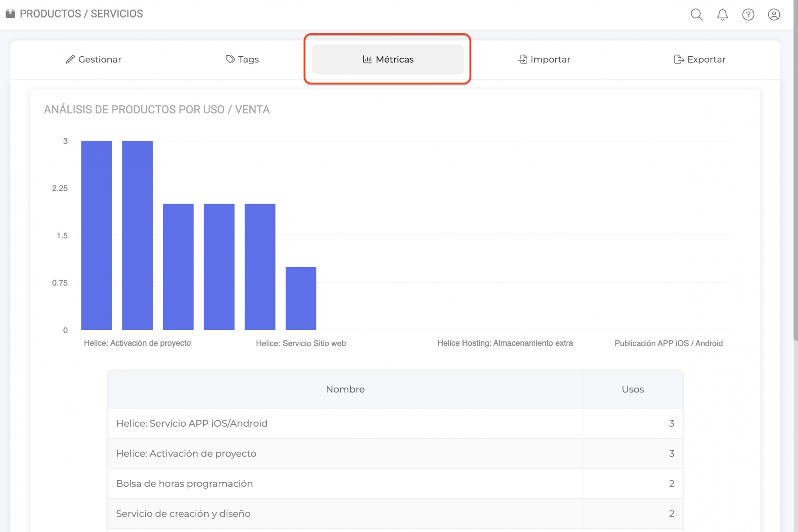Select the Métricas tab
This screenshot has height=532, width=798.
click(x=388, y=59)
